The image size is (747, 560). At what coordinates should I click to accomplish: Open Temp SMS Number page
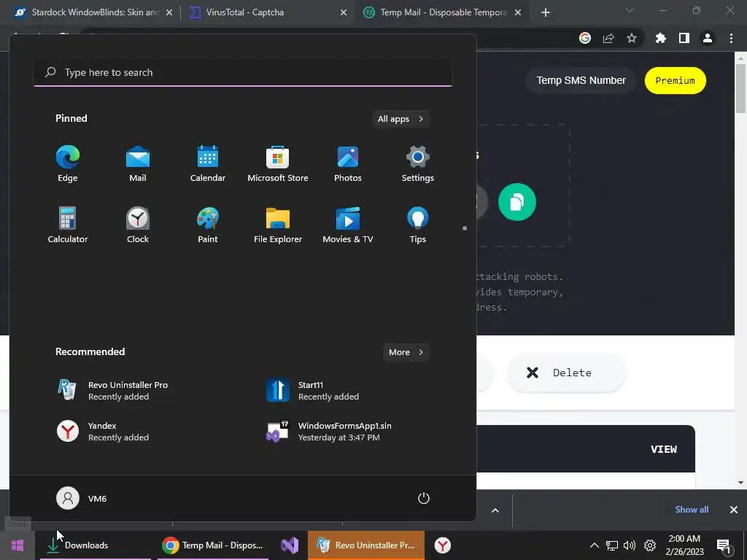581,80
